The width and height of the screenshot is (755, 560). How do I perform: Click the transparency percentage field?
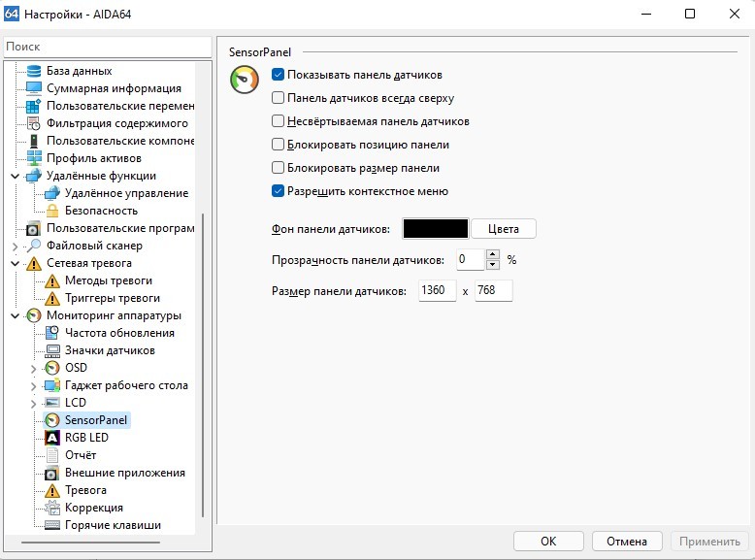coord(470,259)
